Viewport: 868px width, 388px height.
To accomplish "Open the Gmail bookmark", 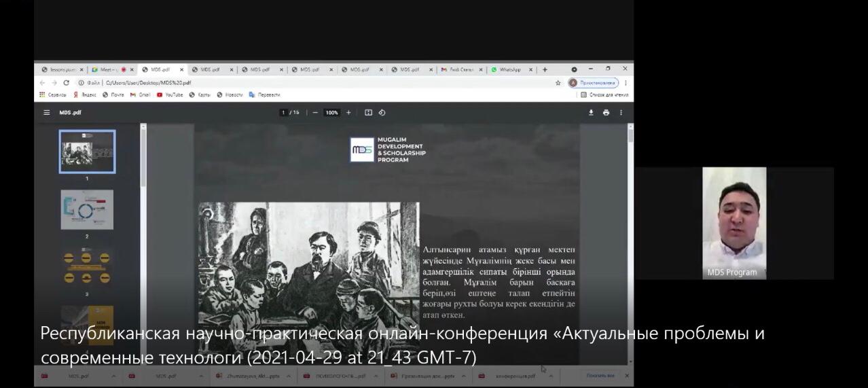I will click(140, 95).
